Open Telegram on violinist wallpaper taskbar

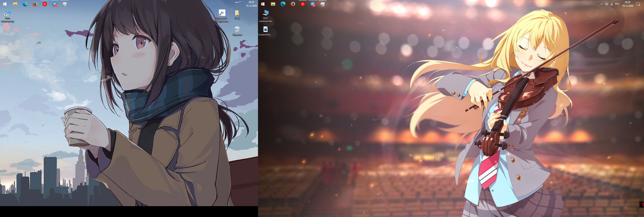pos(313,4)
